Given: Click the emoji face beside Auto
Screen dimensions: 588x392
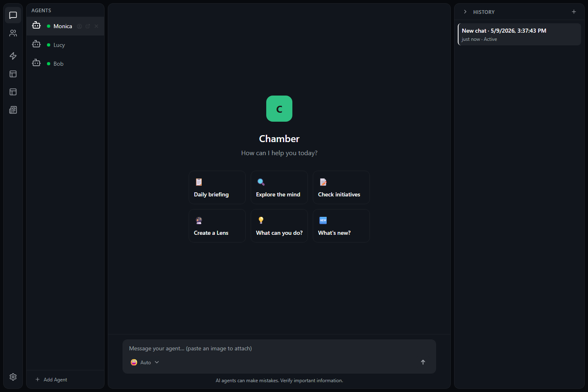Looking at the screenshot, I should (134, 362).
